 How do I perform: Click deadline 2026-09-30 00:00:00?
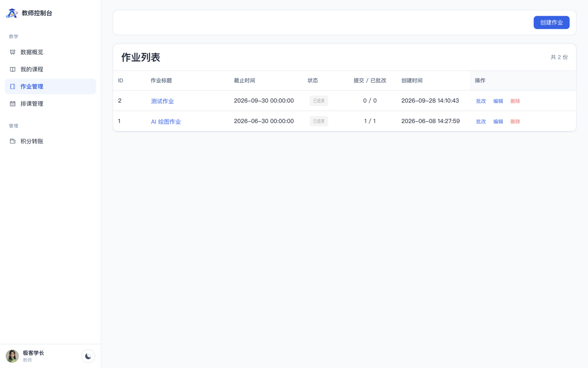(x=264, y=101)
